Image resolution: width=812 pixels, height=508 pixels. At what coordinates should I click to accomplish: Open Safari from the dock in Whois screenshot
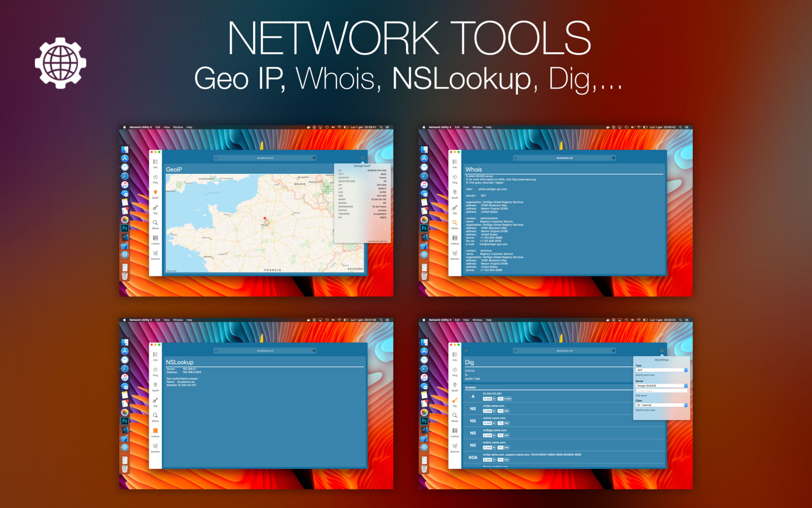point(424,176)
